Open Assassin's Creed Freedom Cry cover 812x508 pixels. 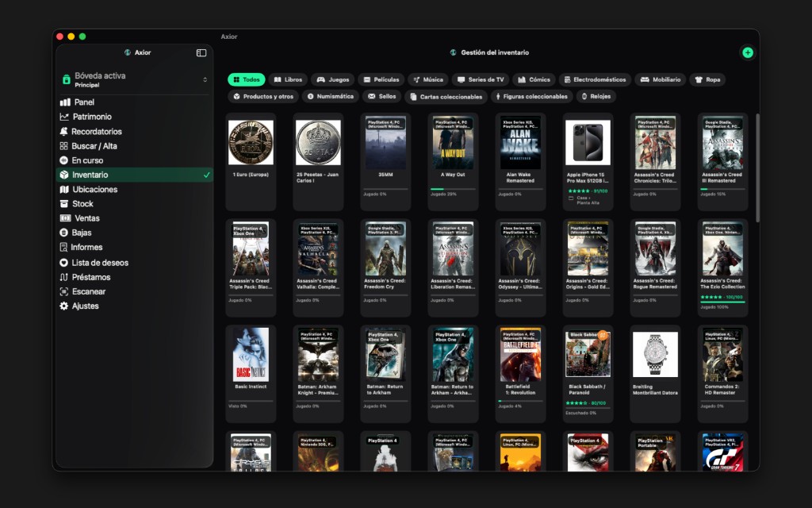pyautogui.click(x=385, y=248)
